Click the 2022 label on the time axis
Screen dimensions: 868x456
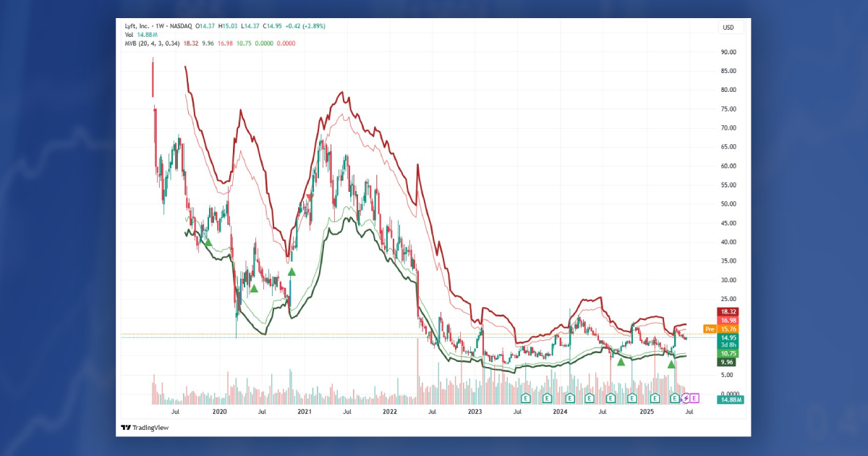[390, 411]
